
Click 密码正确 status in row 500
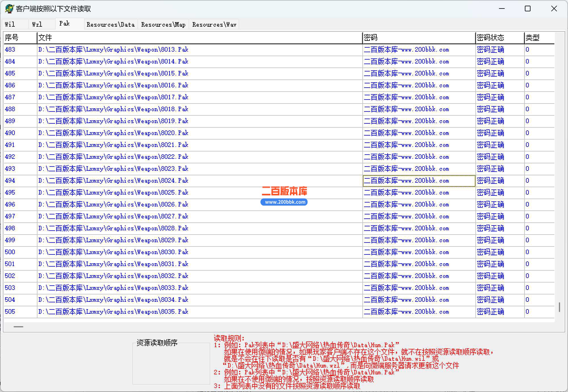click(490, 252)
